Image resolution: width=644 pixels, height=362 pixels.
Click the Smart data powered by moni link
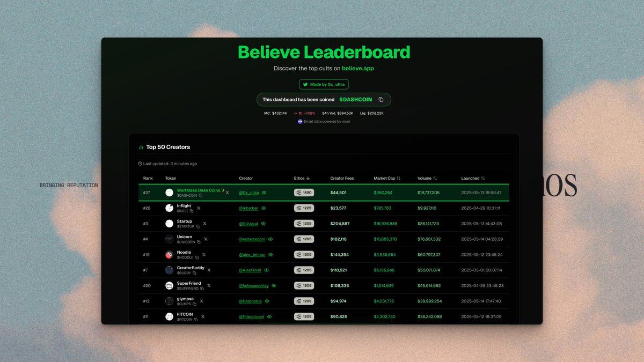[324, 121]
